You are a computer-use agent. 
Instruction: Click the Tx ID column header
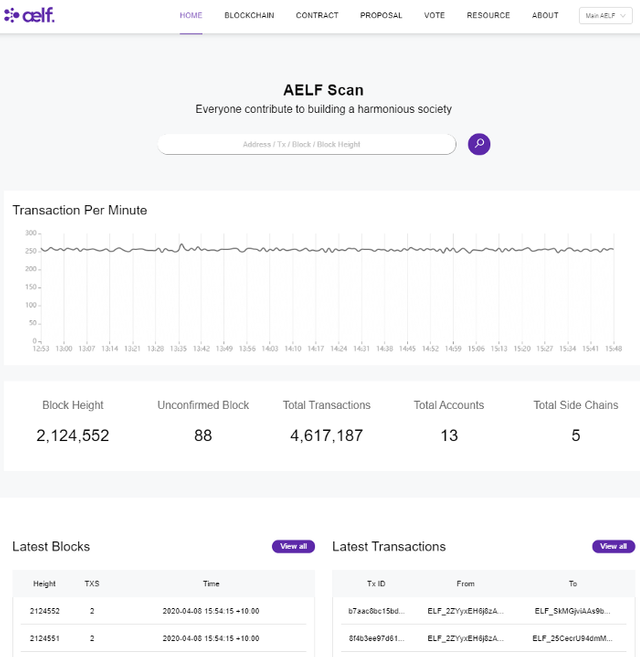click(376, 584)
